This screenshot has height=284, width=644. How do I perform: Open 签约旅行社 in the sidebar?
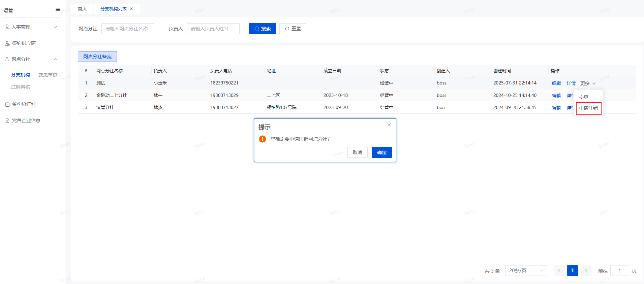pos(24,104)
